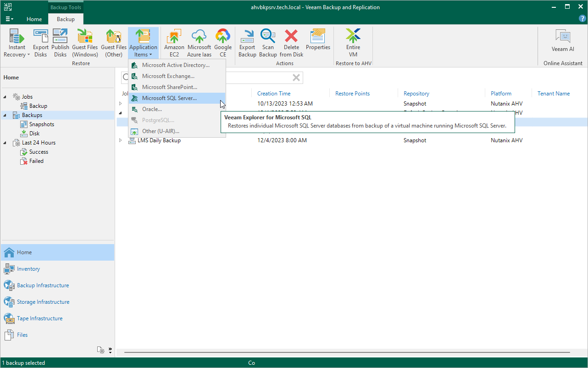Select the LMS Daily Backup row
Viewport: 588px width, 368px height.
click(351, 140)
